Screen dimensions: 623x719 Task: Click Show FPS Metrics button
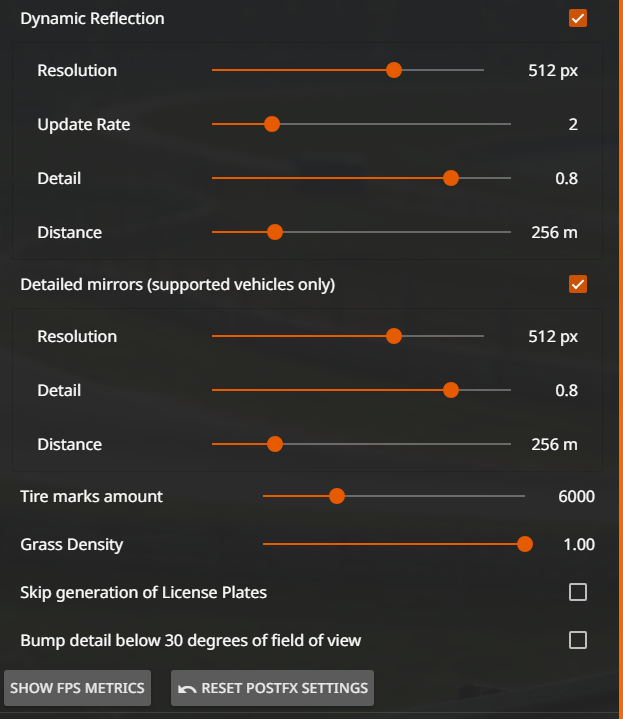pos(77,688)
